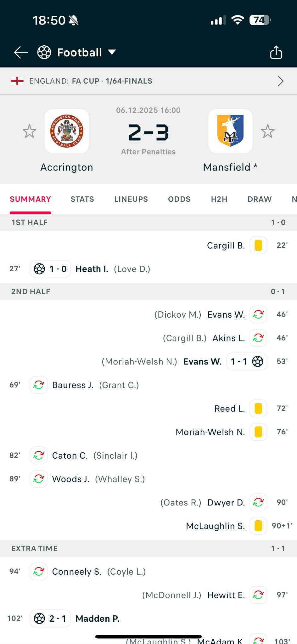Expand the FA Cup competition chevron
The width and height of the screenshot is (297, 644).
280,81
